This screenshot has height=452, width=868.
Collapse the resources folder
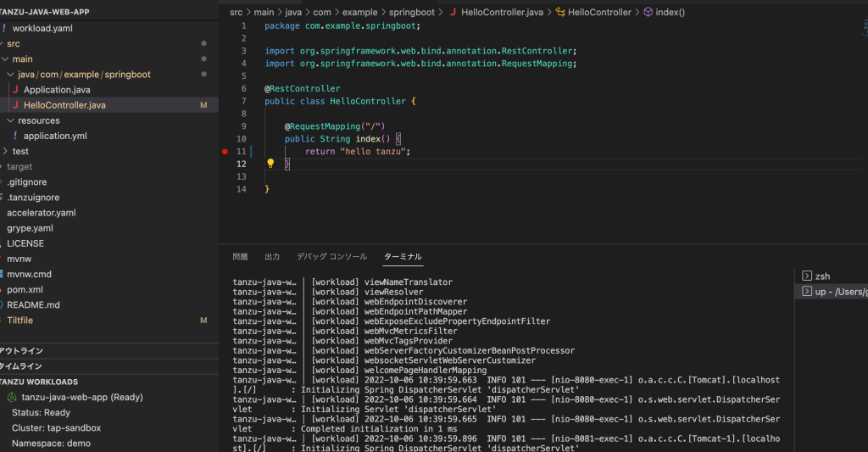[39, 120]
